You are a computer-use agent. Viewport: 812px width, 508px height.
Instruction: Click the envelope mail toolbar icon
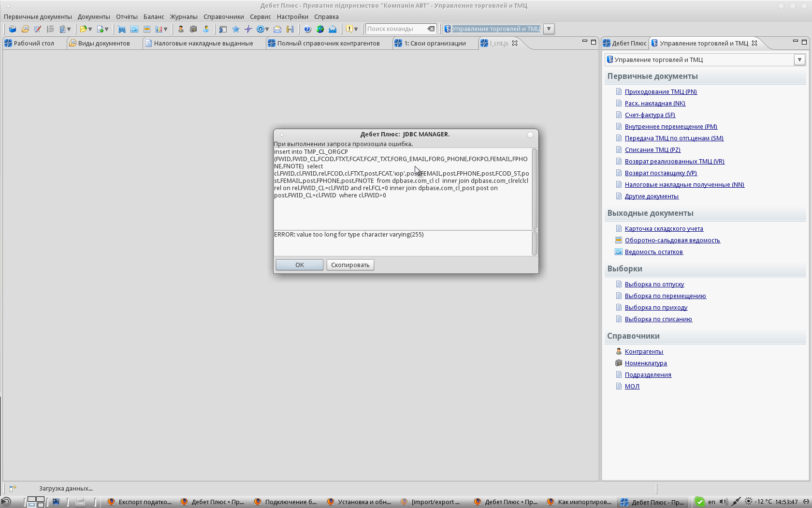pyautogui.click(x=277, y=29)
